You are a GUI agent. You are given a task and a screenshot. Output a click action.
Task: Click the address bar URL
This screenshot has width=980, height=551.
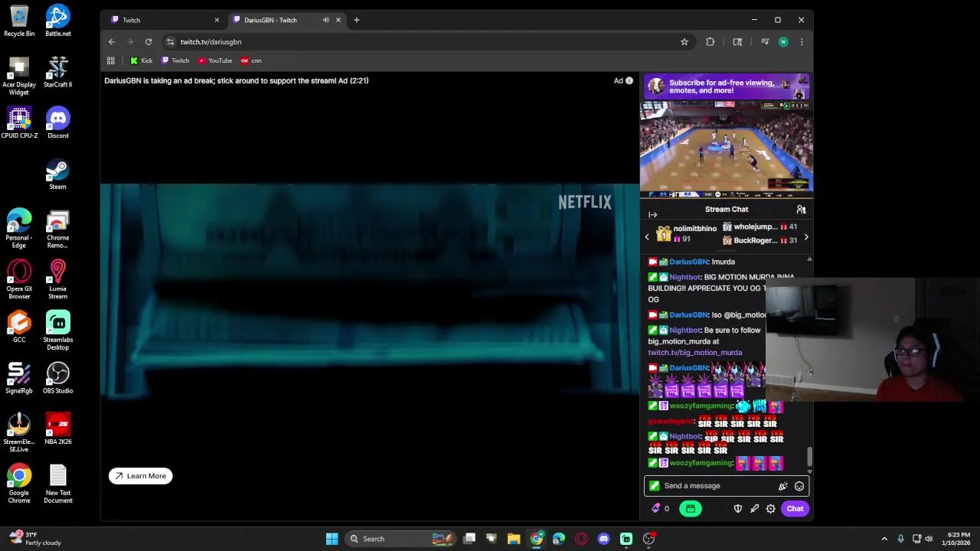[211, 42]
